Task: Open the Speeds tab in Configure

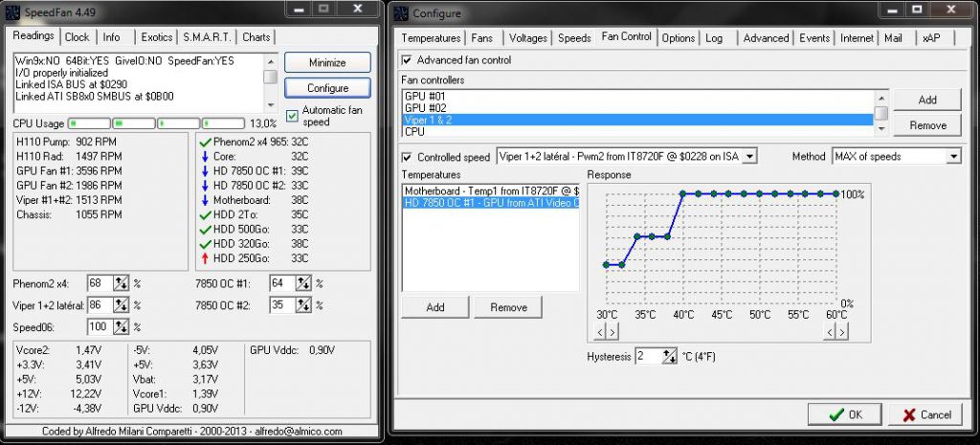Action: (x=574, y=38)
